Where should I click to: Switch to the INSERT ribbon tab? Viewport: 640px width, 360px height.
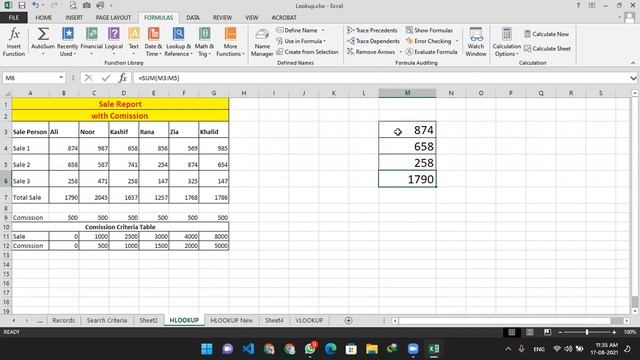(x=74, y=18)
